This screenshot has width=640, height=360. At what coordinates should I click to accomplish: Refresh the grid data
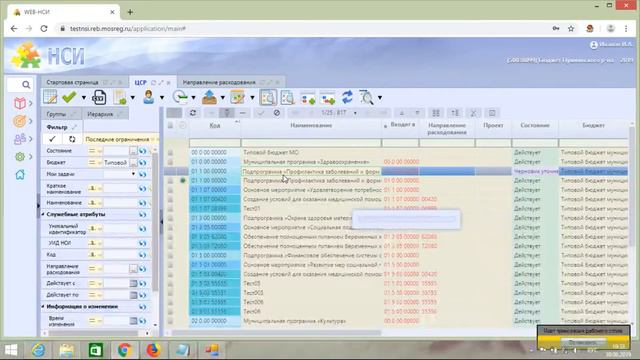click(193, 113)
